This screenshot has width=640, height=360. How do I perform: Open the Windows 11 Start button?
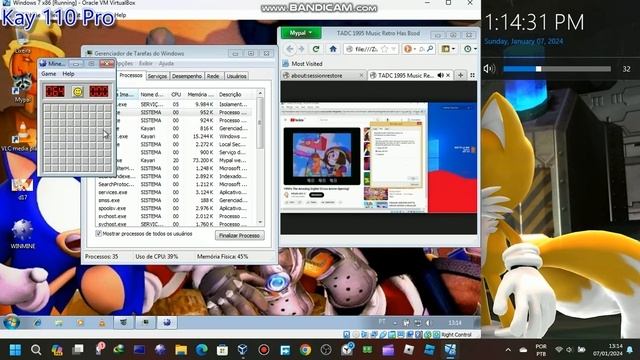[15, 350]
